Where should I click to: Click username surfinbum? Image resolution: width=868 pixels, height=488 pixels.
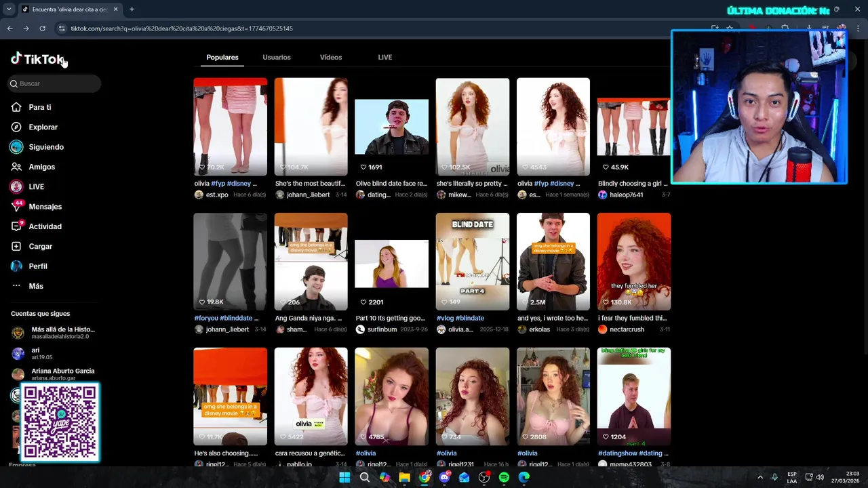[x=382, y=329]
